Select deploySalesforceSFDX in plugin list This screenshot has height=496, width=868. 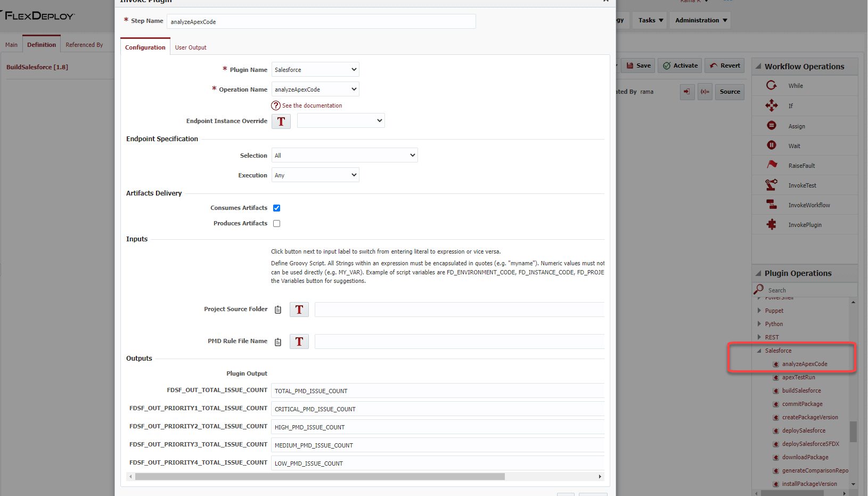click(x=810, y=444)
